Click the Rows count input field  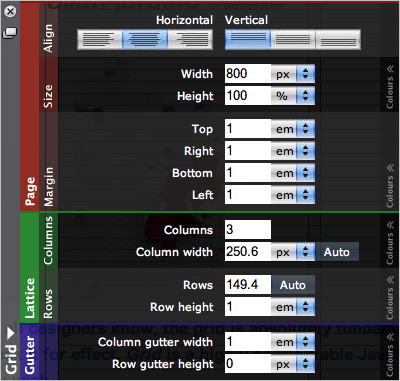coord(248,285)
